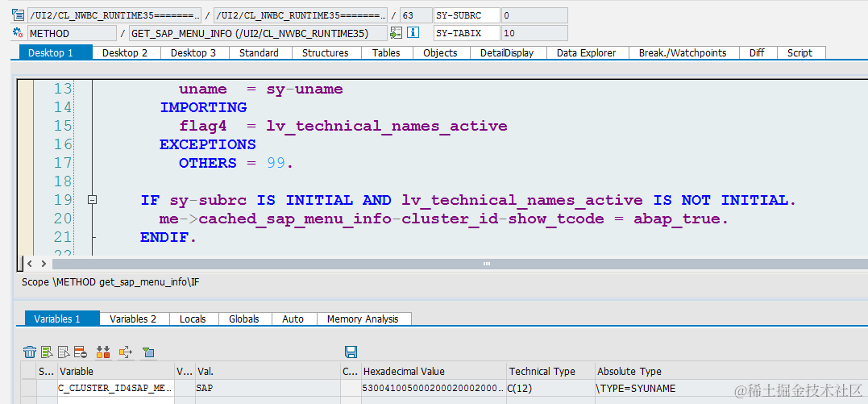The height and width of the screenshot is (404, 868).
Task: Open the Data Explorer tab
Action: 586,52
